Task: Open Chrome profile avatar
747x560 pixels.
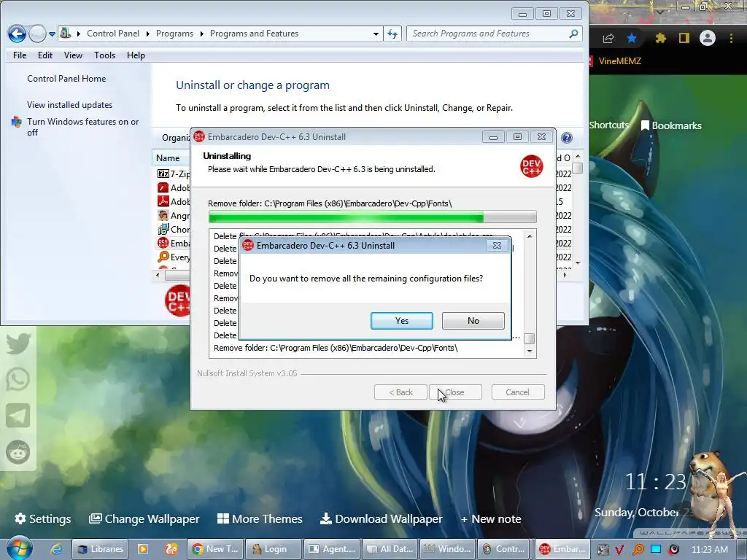Action: tap(708, 38)
